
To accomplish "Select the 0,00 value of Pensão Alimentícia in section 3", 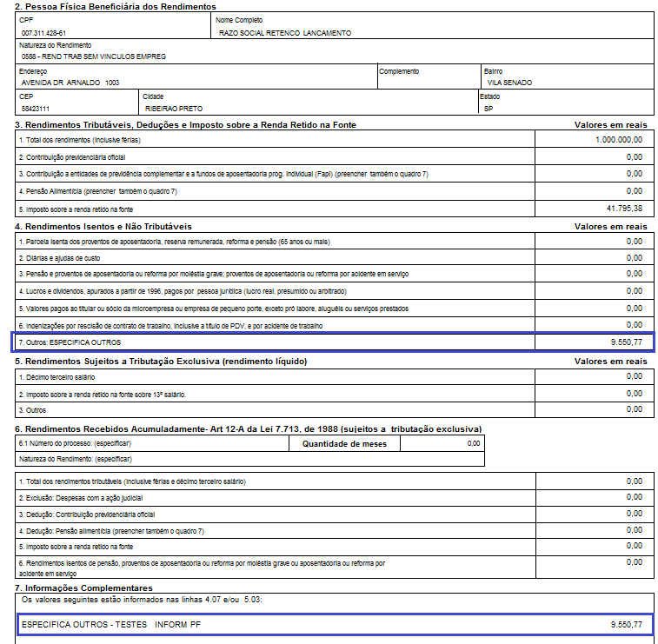I will click(x=635, y=191).
